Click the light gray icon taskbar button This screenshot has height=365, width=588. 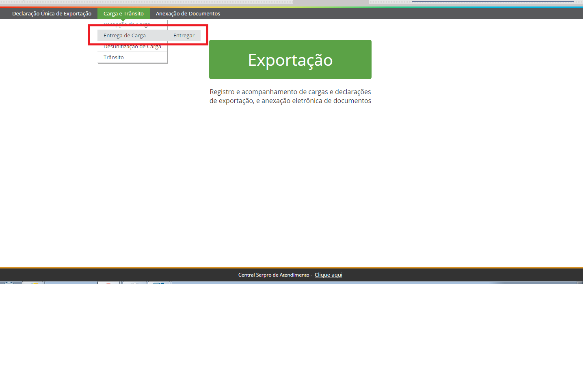(134, 283)
